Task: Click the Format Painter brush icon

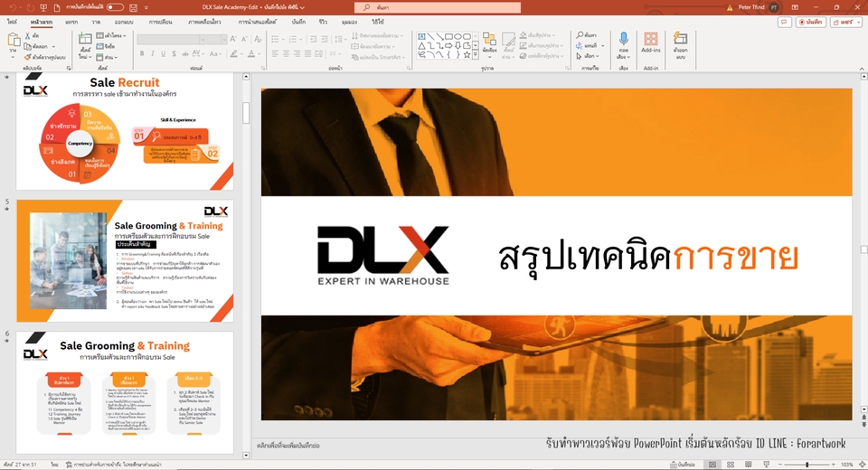Action: pyautogui.click(x=28, y=57)
